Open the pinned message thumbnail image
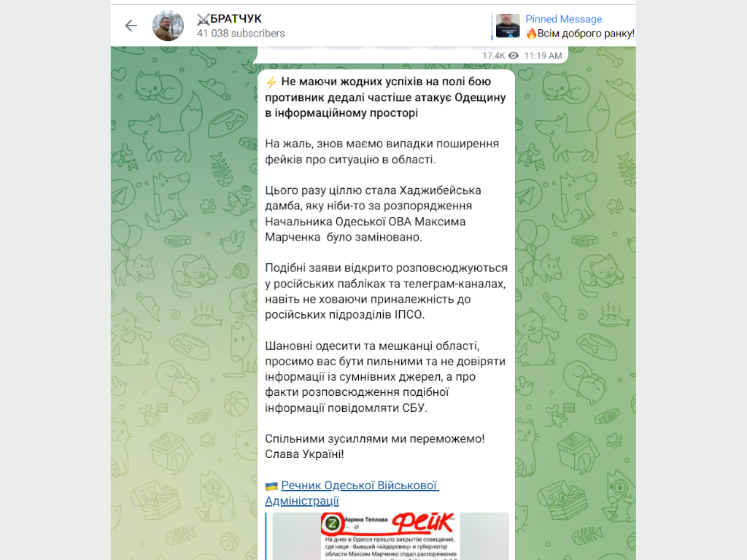 [x=508, y=26]
